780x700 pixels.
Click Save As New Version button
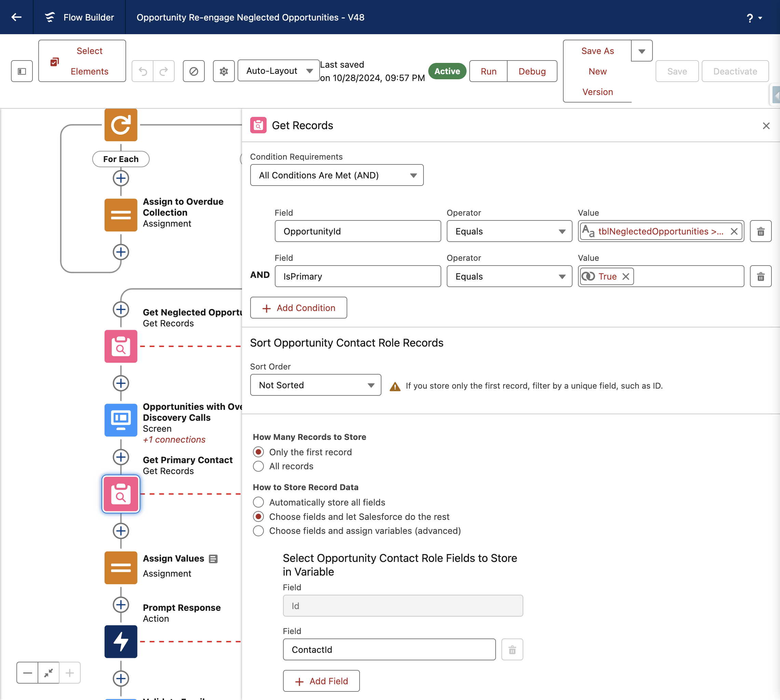597,71
